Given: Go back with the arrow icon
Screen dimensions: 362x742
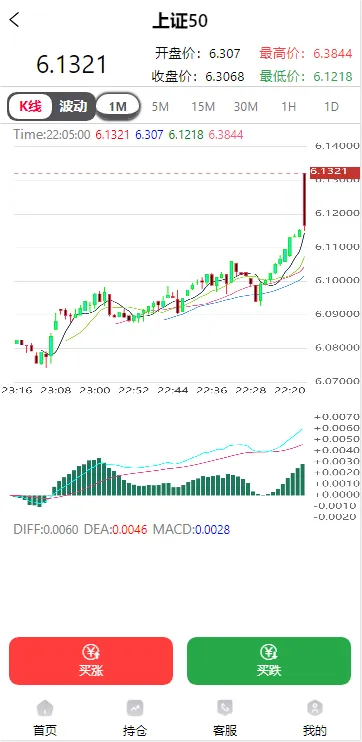Looking at the screenshot, I should [15, 20].
